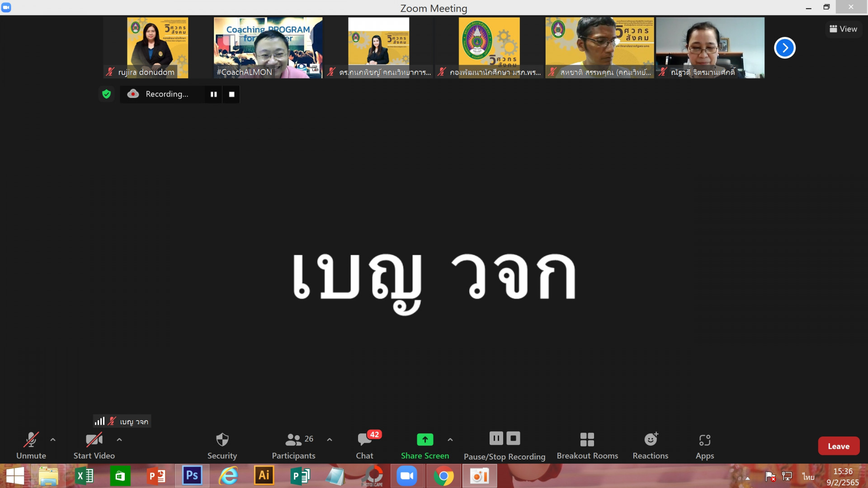Open Excel from taskbar
Viewport: 868px width, 488px height.
tap(85, 476)
